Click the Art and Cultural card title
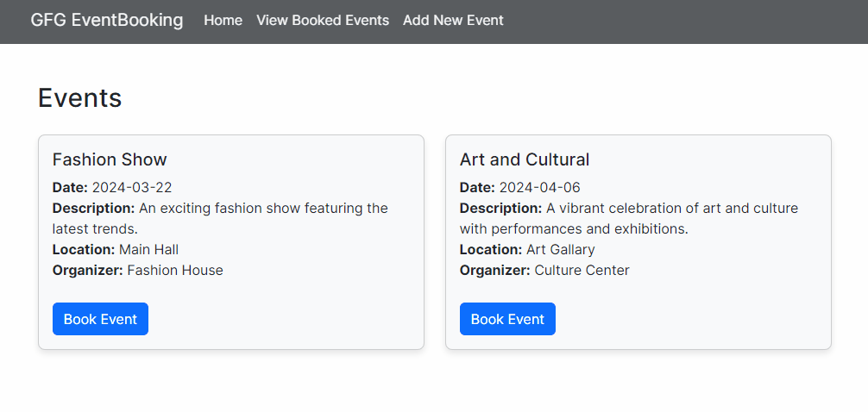This screenshot has height=412, width=868. [x=525, y=159]
